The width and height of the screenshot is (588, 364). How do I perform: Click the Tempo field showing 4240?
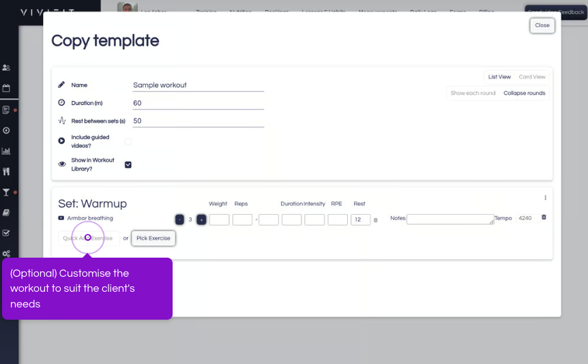[x=527, y=218]
